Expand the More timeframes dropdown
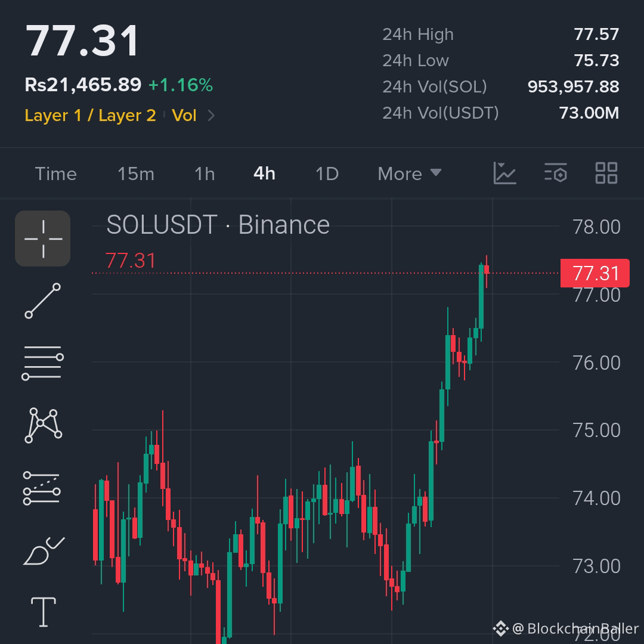644x644 pixels. (x=410, y=174)
